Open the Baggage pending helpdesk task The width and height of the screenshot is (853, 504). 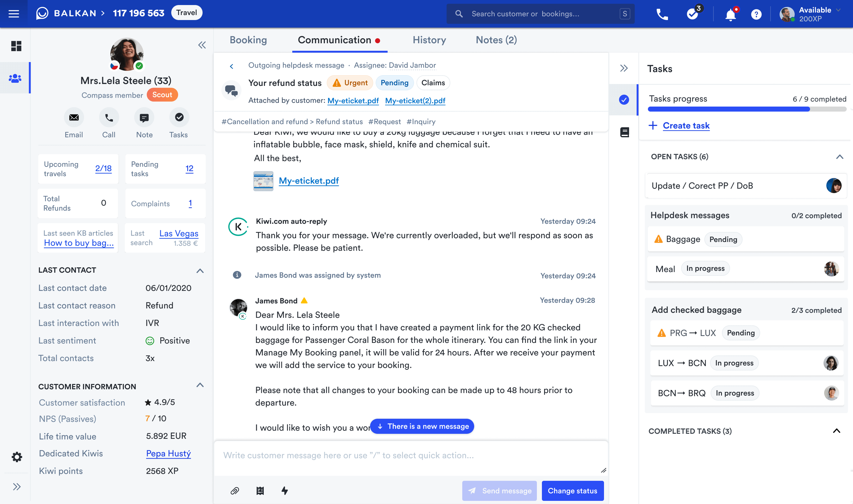point(746,239)
